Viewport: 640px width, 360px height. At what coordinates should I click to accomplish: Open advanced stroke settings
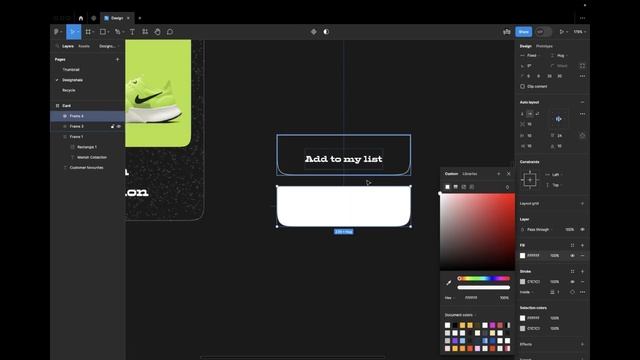click(x=582, y=292)
